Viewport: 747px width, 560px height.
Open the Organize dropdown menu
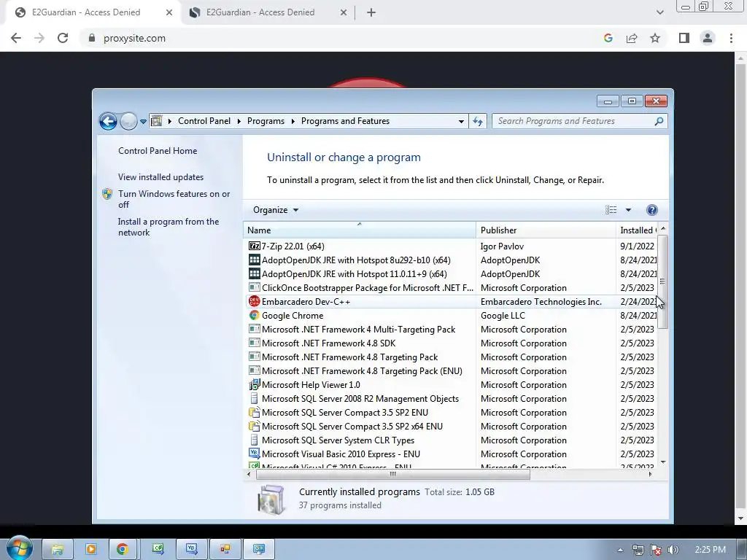point(275,210)
